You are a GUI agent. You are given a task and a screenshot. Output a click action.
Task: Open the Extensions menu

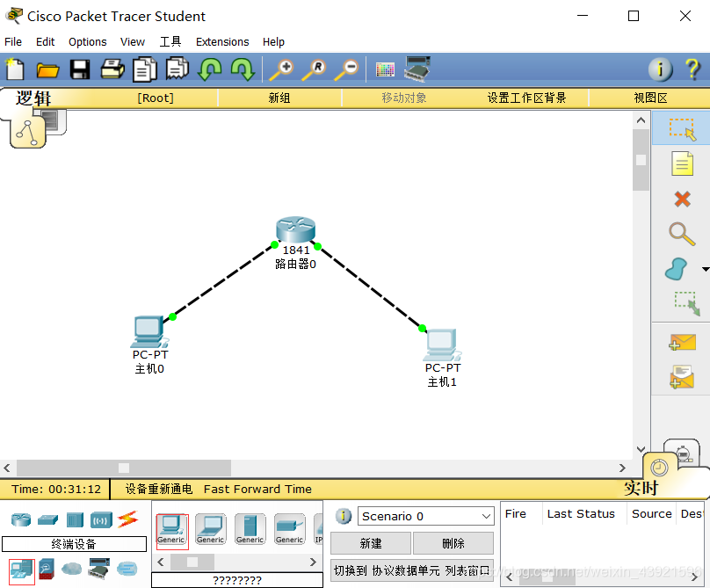pos(222,42)
